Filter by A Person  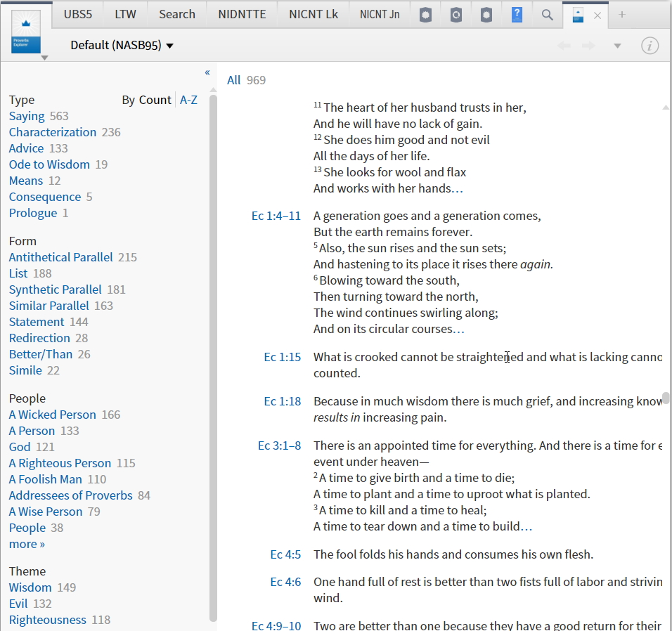coord(32,431)
